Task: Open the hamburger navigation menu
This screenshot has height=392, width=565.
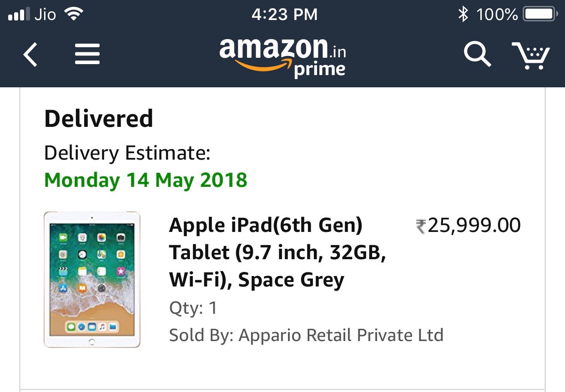Action: [x=87, y=54]
